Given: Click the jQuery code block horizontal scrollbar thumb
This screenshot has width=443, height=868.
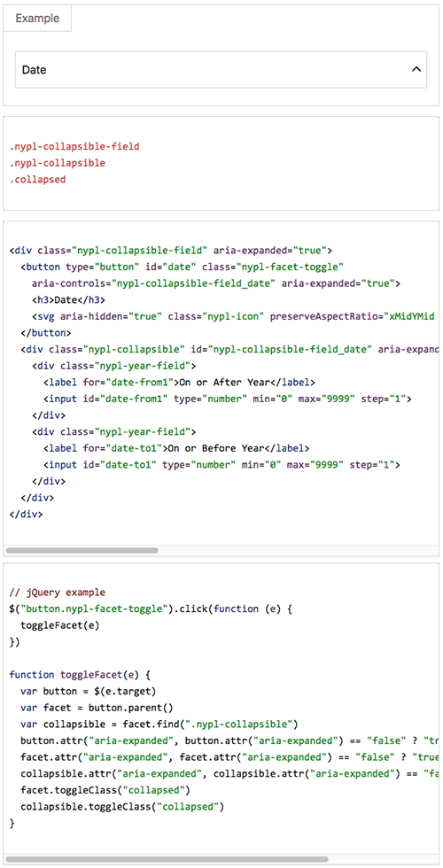Looking at the screenshot, I should pos(167,859).
